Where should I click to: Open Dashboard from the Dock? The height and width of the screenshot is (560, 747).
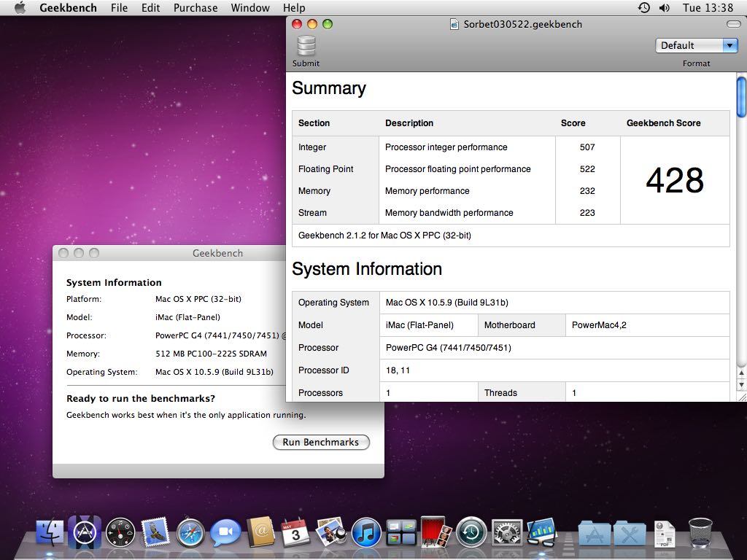(x=120, y=532)
